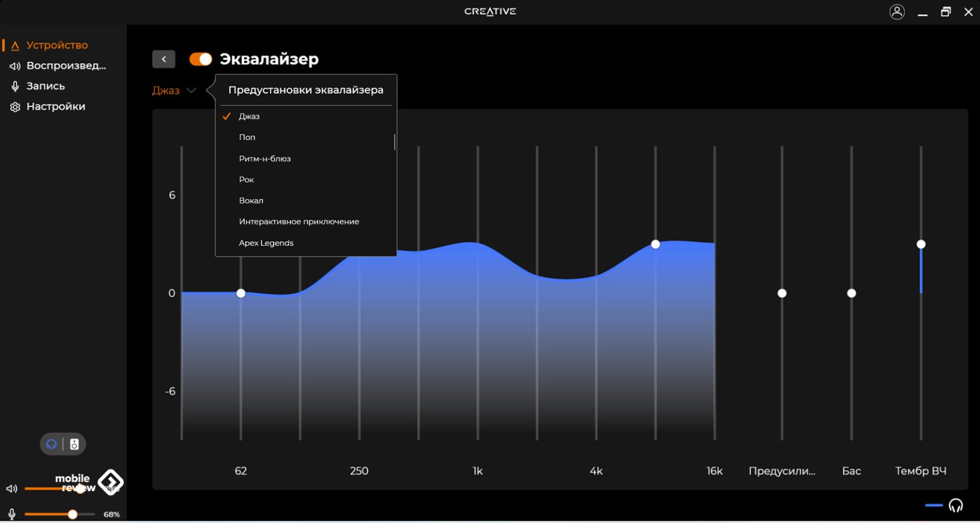Open the user account profile icon

(x=896, y=12)
